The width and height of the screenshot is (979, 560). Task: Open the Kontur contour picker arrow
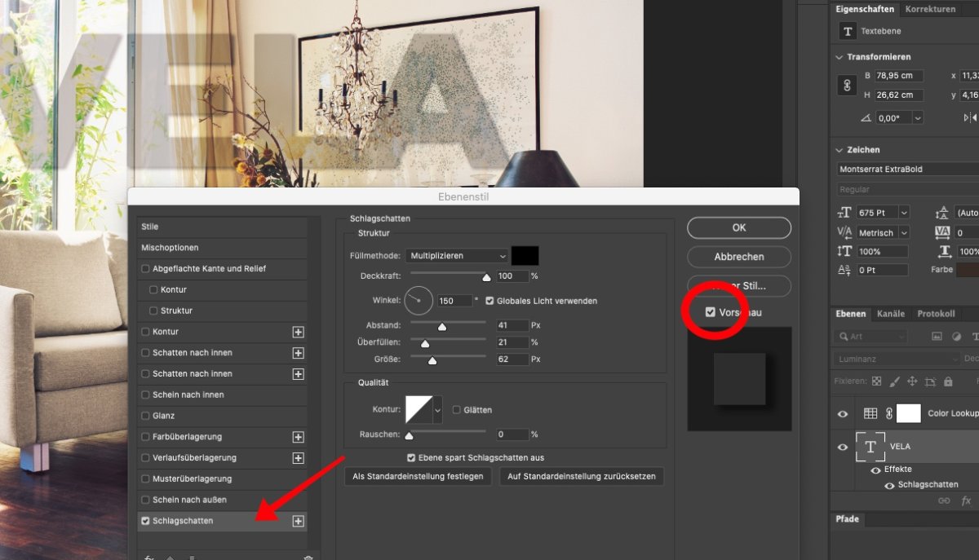[x=437, y=410]
